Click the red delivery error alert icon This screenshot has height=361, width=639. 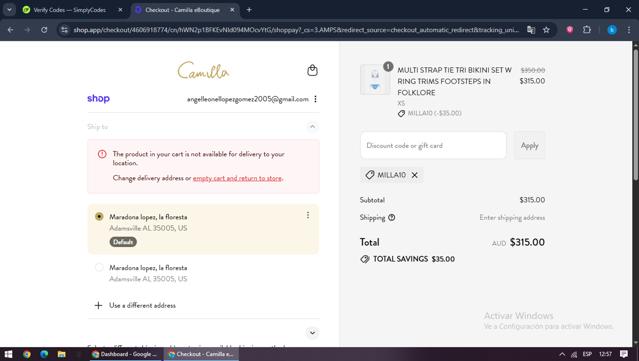(102, 154)
